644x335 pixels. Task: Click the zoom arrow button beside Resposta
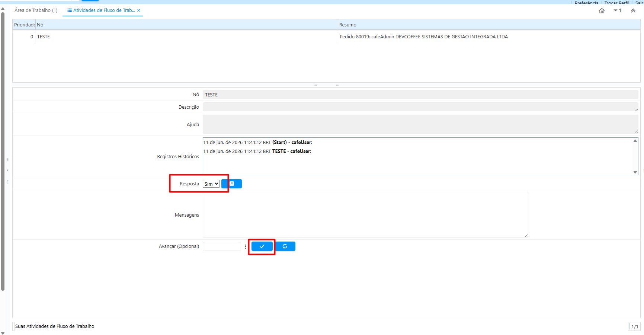click(232, 184)
